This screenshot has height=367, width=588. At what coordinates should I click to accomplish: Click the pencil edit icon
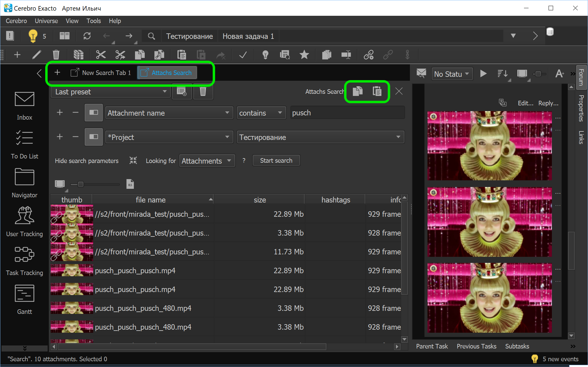pyautogui.click(x=37, y=55)
